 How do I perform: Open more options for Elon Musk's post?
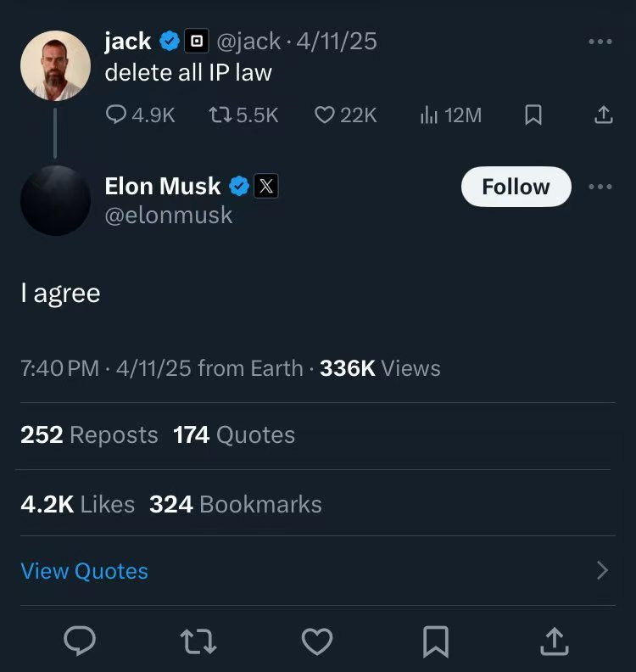coord(600,187)
